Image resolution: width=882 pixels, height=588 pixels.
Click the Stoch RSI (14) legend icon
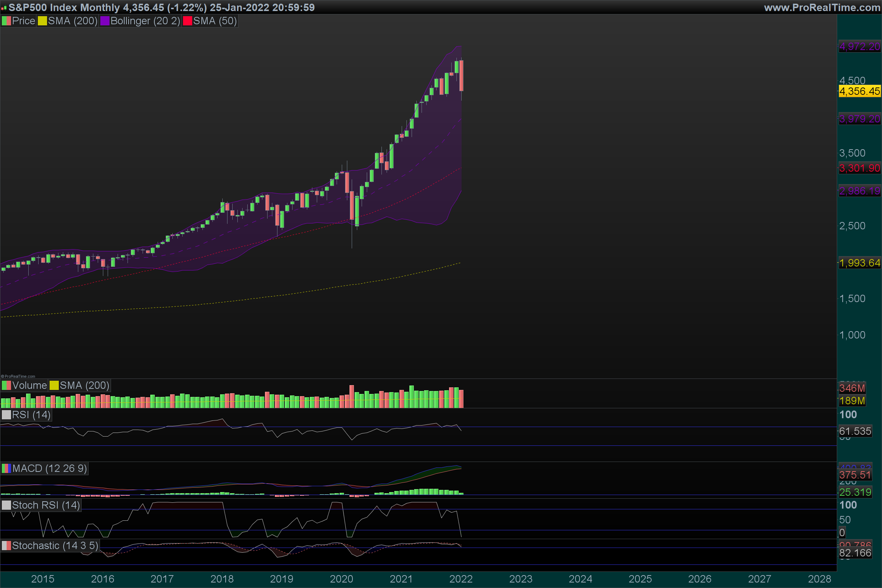[6, 505]
